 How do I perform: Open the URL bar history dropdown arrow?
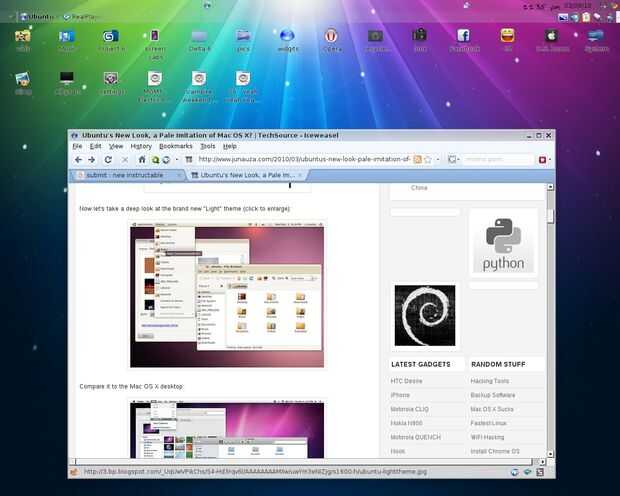tap(438, 159)
